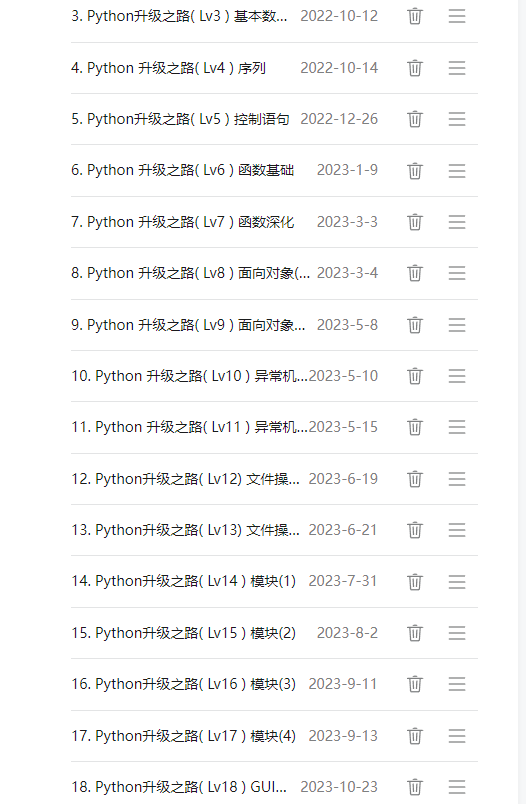Select title 13. Python升级之路( Lv13) 文件操
This screenshot has width=526, height=804.
click(185, 530)
